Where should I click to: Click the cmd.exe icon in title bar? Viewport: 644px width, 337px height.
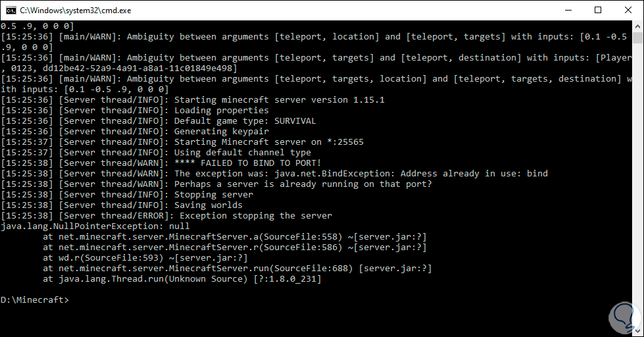pos(11,10)
